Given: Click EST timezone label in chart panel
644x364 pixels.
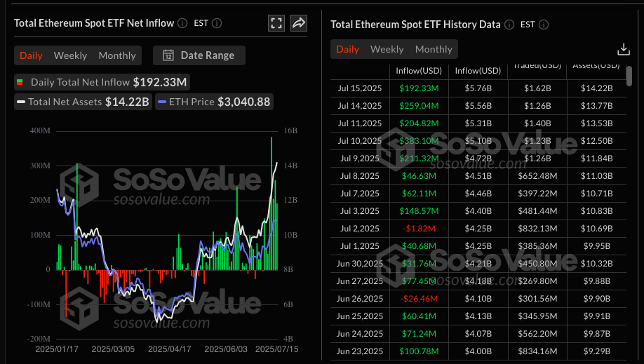Looking at the screenshot, I should (201, 23).
